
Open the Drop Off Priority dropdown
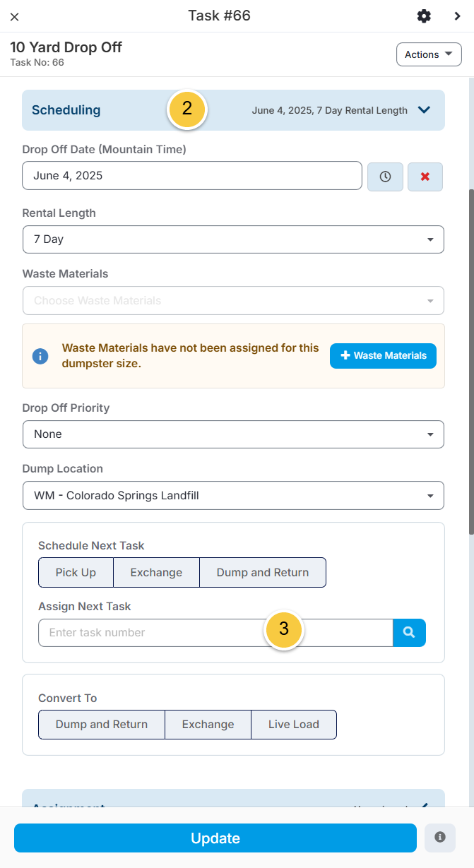[x=233, y=434]
